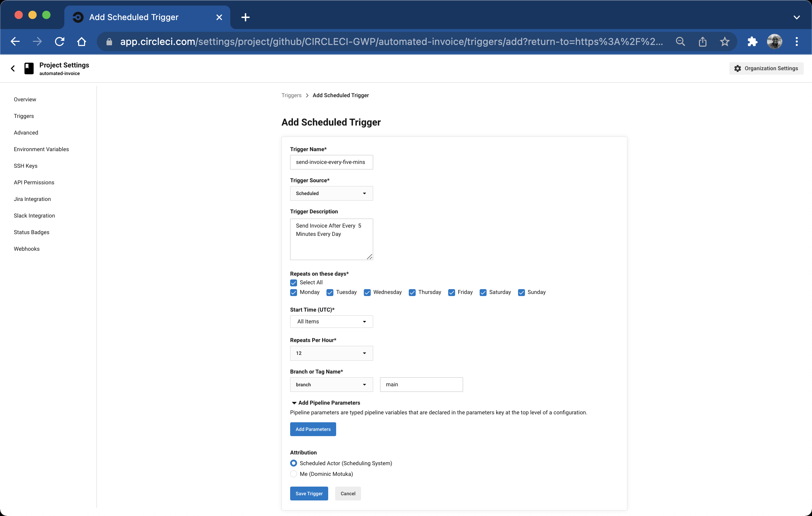This screenshot has width=812, height=516.
Task: Click the main branch name input field
Action: click(421, 384)
